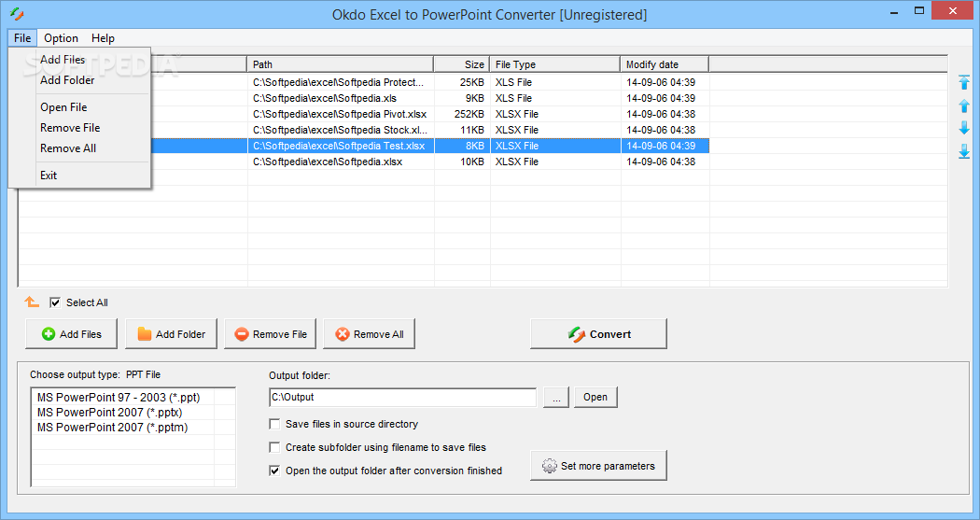
Task: Click the Add Files button
Action: pyautogui.click(x=72, y=334)
